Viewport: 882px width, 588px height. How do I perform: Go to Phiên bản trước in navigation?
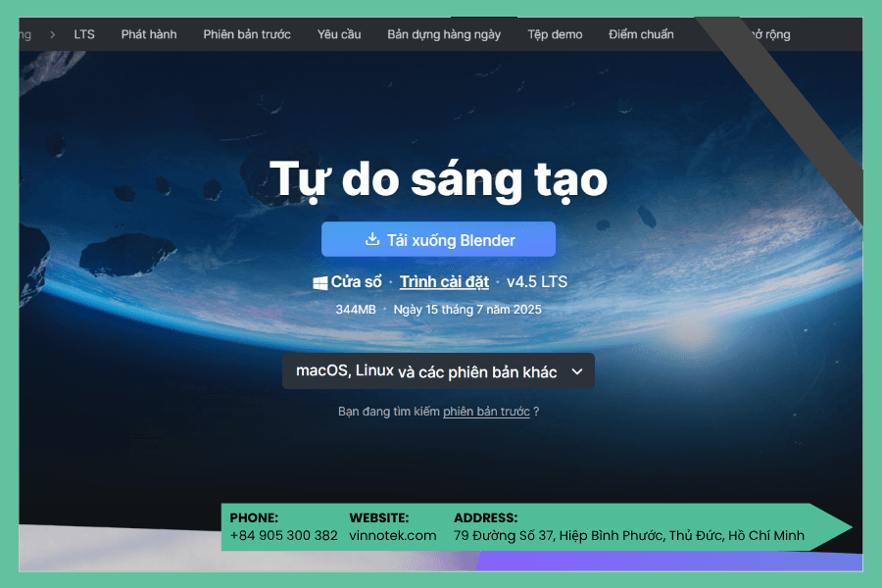click(247, 34)
